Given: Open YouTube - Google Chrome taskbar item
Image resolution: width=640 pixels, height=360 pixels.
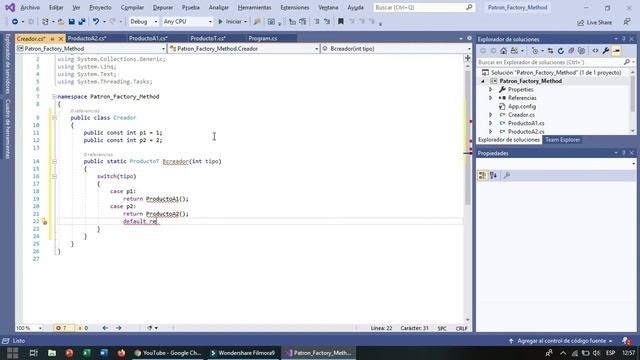Looking at the screenshot, I should [168, 353].
